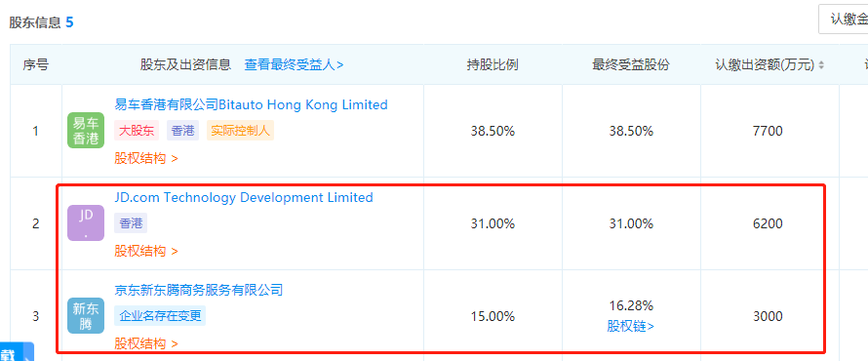Viewport: 868px width, 361px height.
Task: Open 易车香港有限公司 Bitauto Hong Kong Limited
Action: coord(251,104)
